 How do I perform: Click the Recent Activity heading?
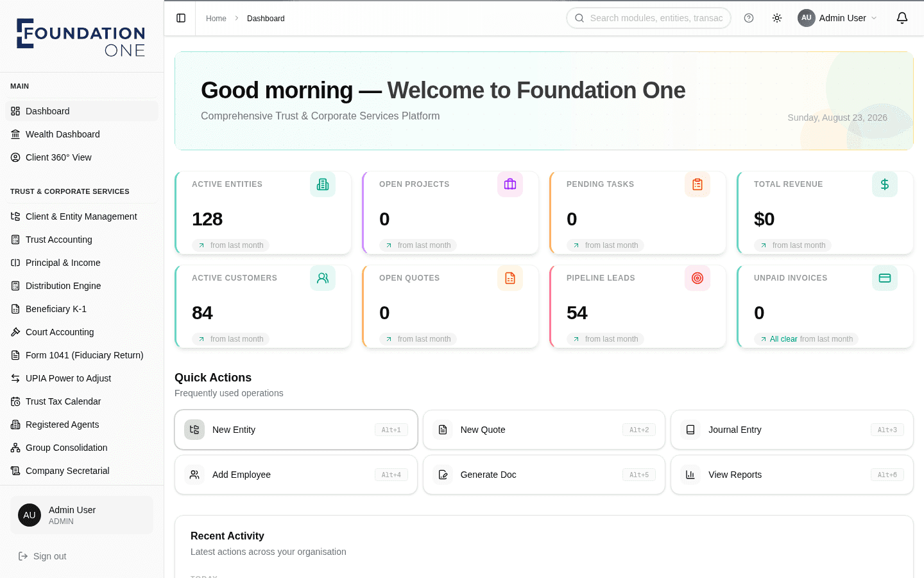click(x=227, y=536)
